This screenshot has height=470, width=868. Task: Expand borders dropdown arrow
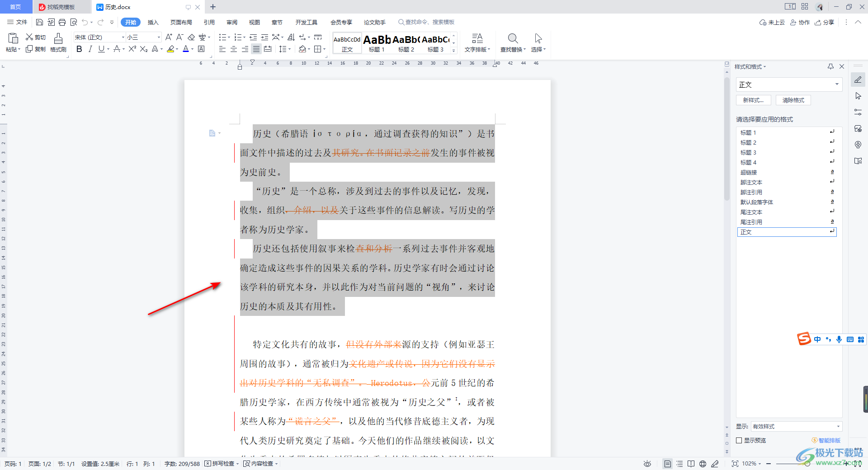[324, 49]
